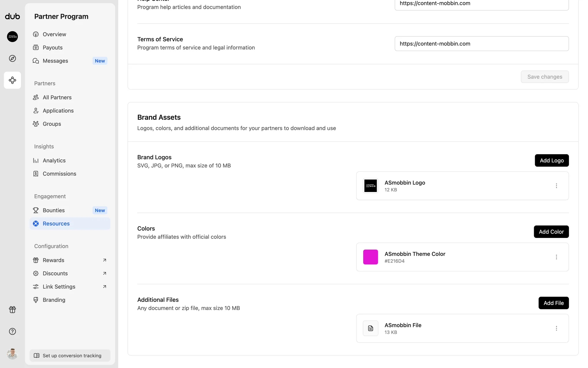Image resolution: width=588 pixels, height=368 pixels.
Task: Open the user profile avatar
Action: pyautogui.click(x=12, y=354)
